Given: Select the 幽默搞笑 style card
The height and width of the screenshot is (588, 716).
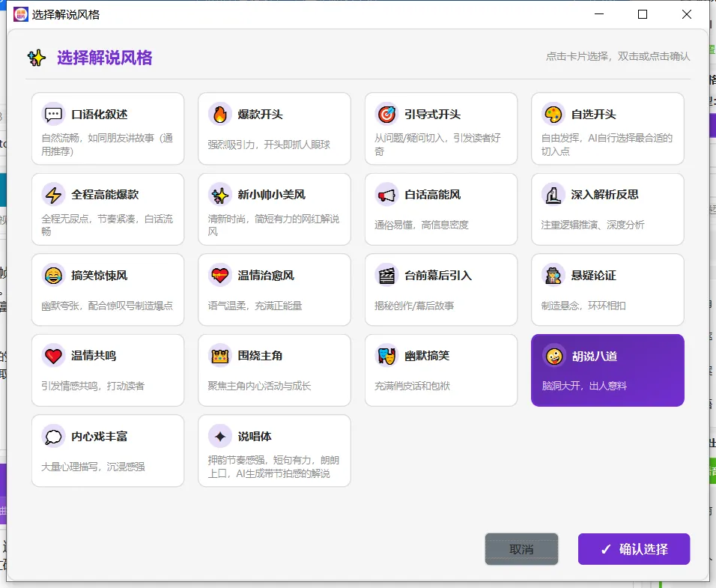Looking at the screenshot, I should [441, 370].
